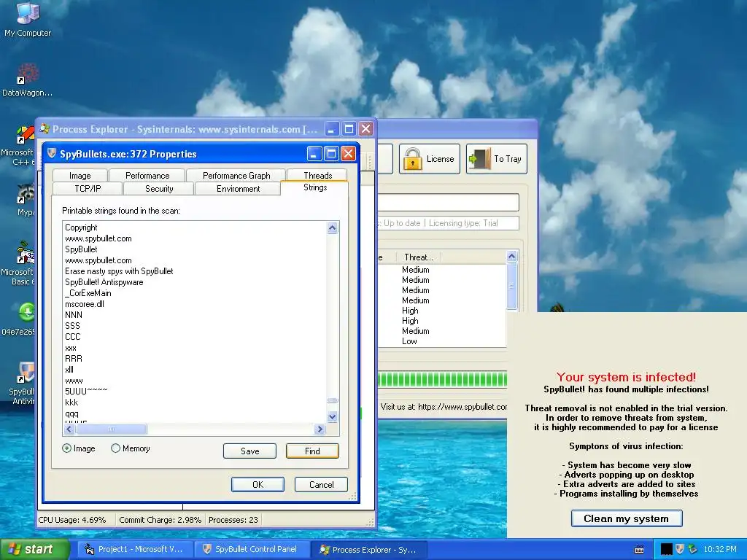Click the Process Explorer tray icon
The width and height of the screenshot is (747, 560).
pyautogui.click(x=693, y=549)
